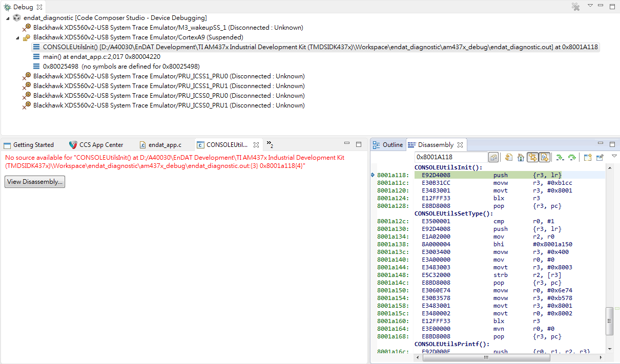The width and height of the screenshot is (620, 364).
Task: Switch to the endat_app.c tab
Action: [161, 145]
